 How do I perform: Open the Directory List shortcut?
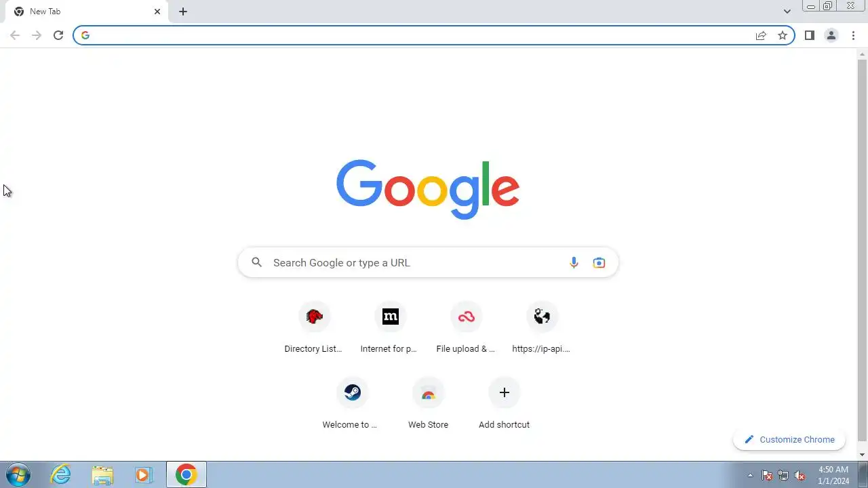tap(314, 328)
